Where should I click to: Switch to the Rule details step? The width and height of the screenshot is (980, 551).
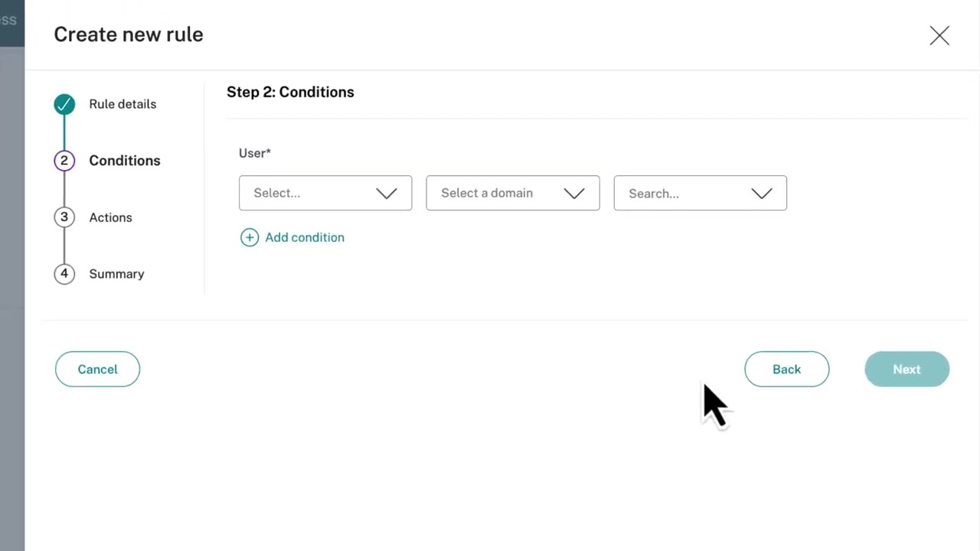tap(122, 104)
